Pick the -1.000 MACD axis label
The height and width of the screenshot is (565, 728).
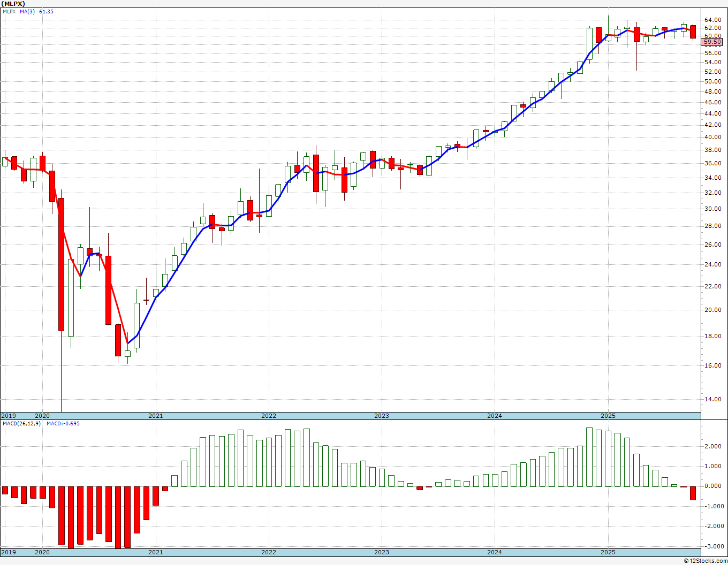point(713,506)
